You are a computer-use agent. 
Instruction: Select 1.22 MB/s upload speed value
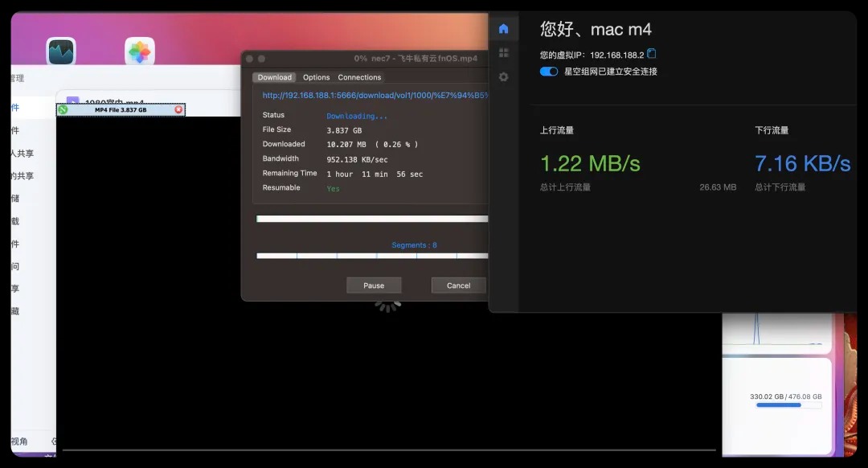tap(590, 164)
